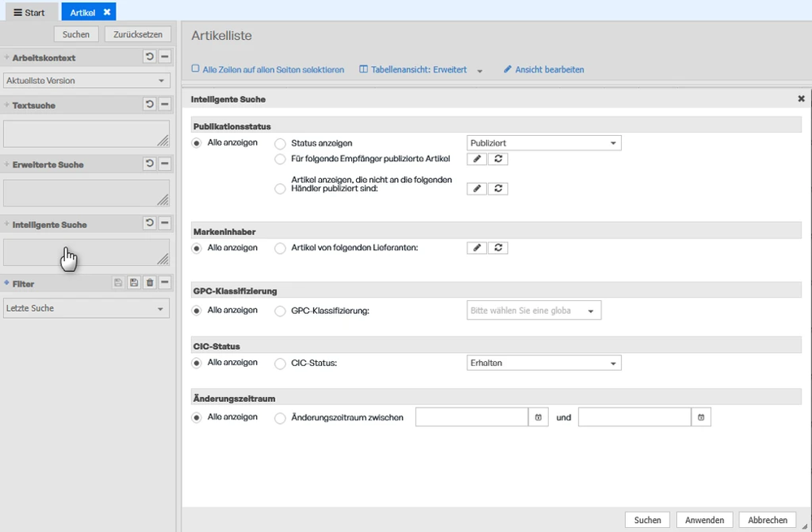Edit Händler list for unpublished articles
The image size is (812, 532).
pos(477,189)
